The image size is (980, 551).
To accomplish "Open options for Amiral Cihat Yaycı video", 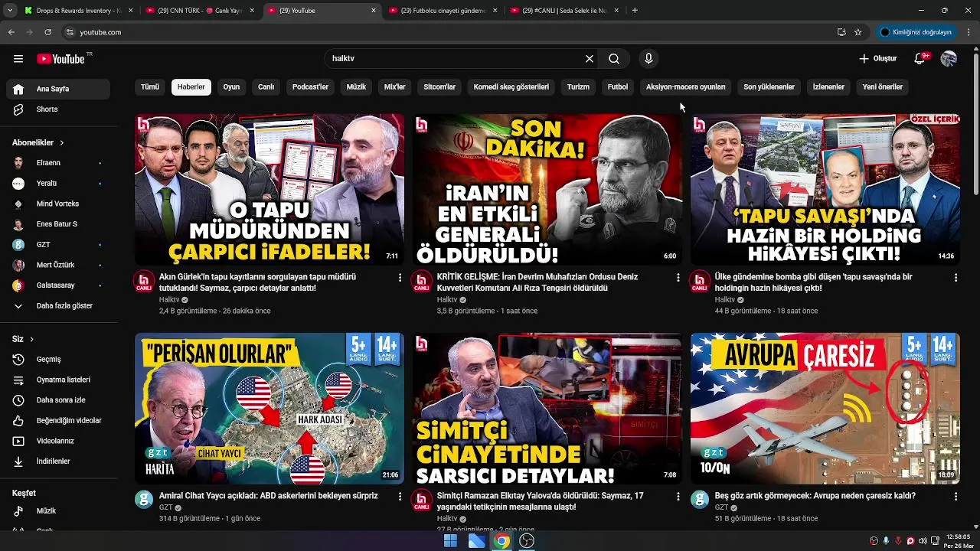I will pos(400,497).
